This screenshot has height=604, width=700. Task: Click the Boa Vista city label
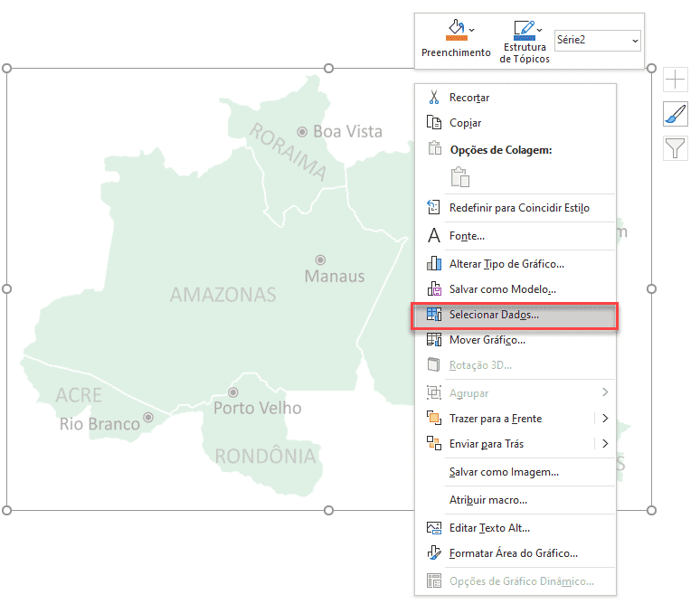[x=347, y=131]
